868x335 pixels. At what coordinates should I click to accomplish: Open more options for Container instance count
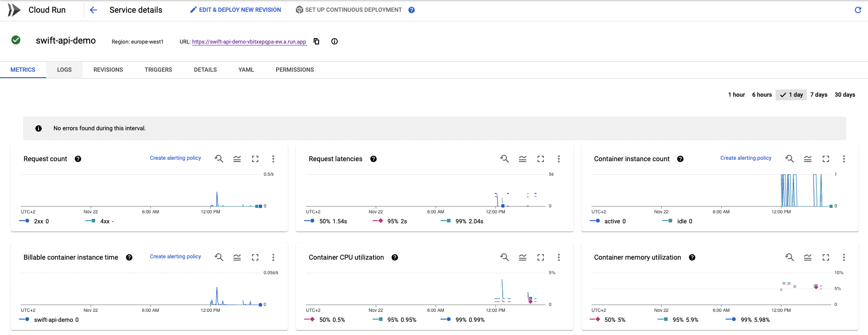[844, 159]
